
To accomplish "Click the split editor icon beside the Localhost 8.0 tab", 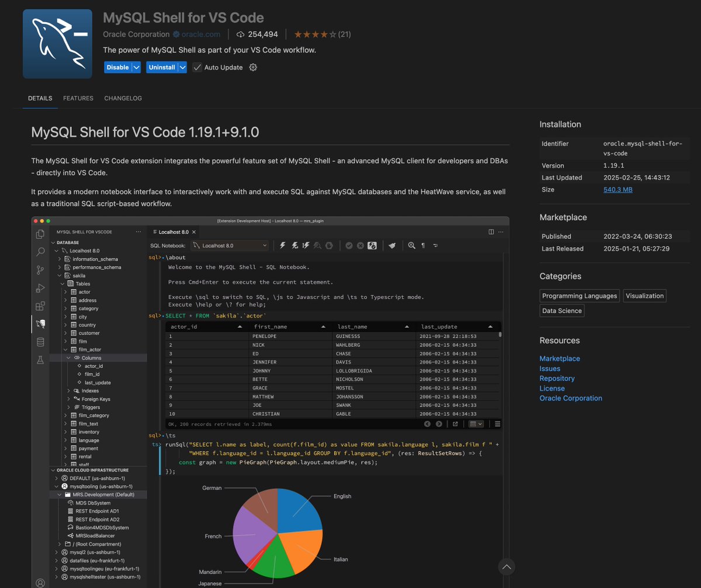I will (491, 232).
